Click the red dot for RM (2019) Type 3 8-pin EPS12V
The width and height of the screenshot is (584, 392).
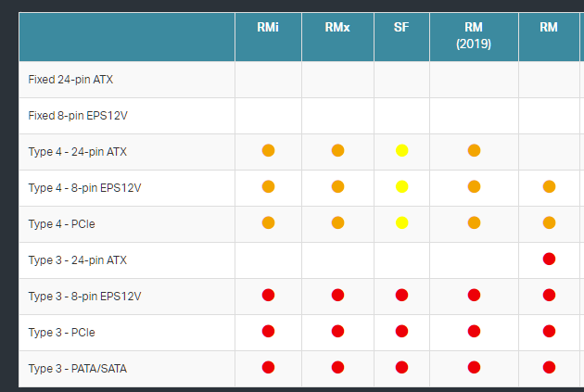coord(474,296)
